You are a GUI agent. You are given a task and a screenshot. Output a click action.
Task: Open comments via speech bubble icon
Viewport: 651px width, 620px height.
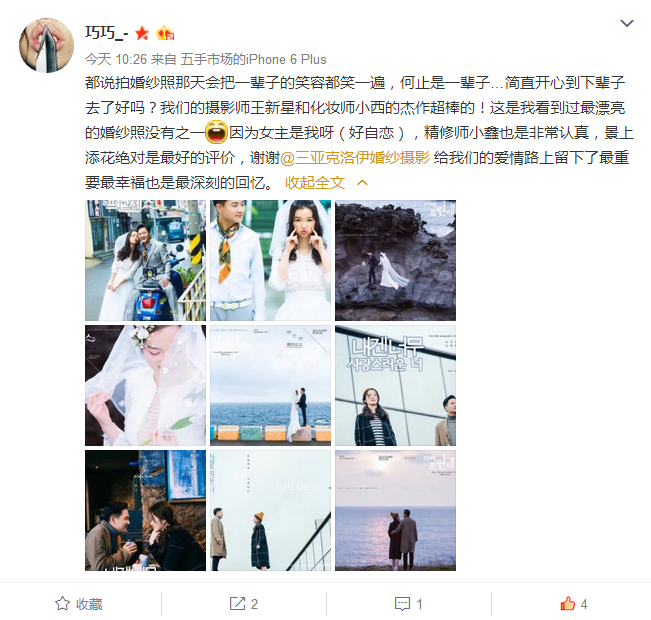click(402, 604)
